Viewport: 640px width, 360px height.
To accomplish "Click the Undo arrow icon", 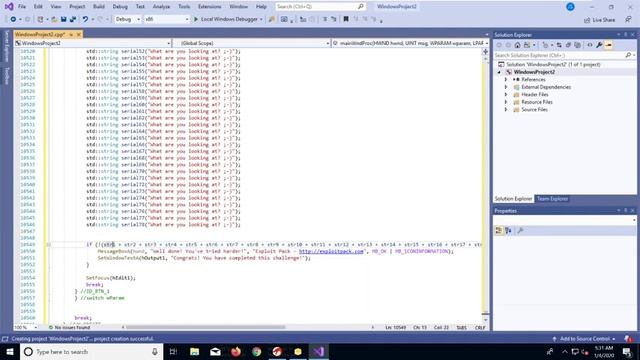I will (x=85, y=19).
